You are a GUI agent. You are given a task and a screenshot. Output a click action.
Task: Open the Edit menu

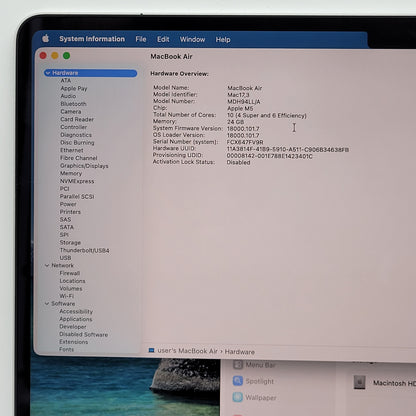[163, 39]
